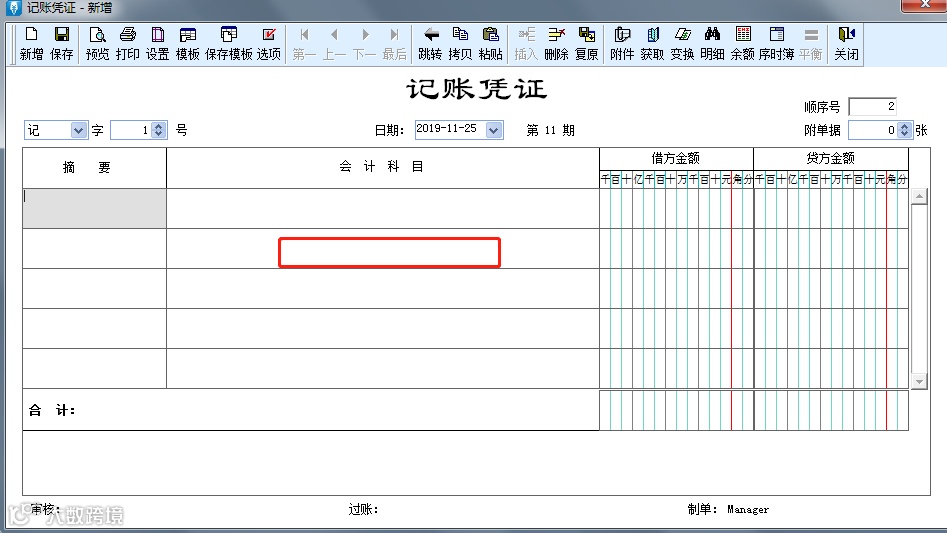
Task: Click the date field 2019-11-25
Action: pyautogui.click(x=450, y=129)
